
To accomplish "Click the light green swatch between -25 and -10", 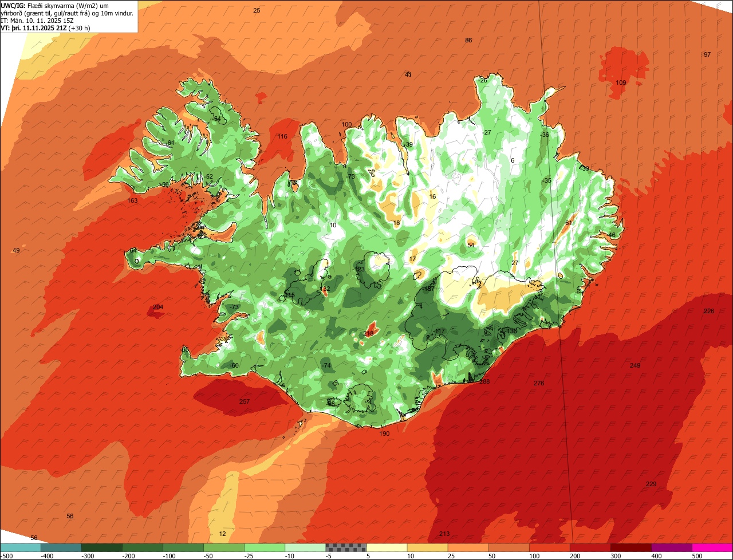I will point(264,547).
